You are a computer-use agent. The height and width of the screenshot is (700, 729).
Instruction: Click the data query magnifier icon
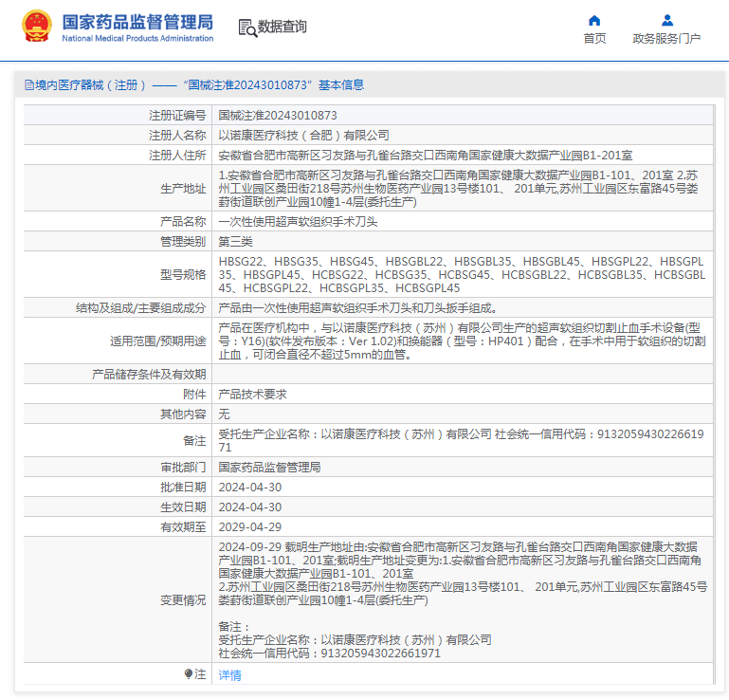[247, 28]
